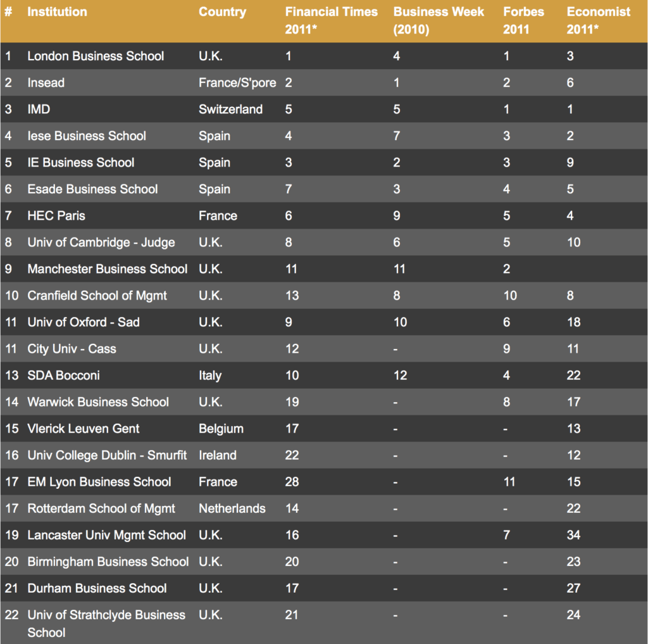Click Economist rank 13 for Vlerick

pos(573,429)
